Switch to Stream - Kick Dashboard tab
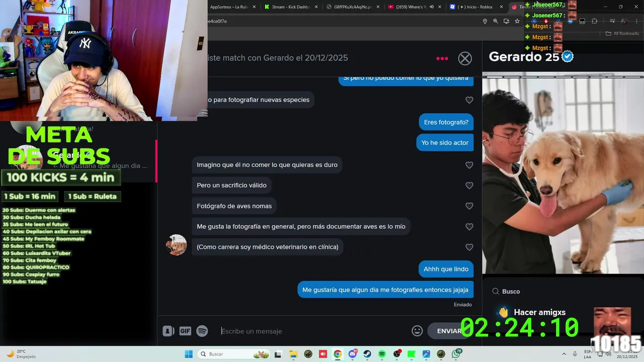The image size is (644, 362). [290, 7]
